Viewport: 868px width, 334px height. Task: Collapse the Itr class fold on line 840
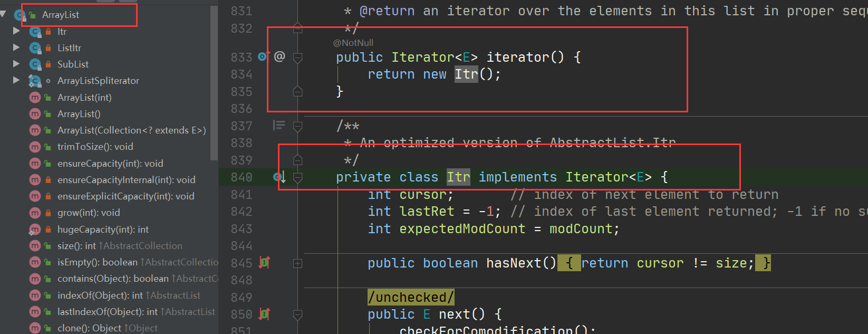point(297,178)
